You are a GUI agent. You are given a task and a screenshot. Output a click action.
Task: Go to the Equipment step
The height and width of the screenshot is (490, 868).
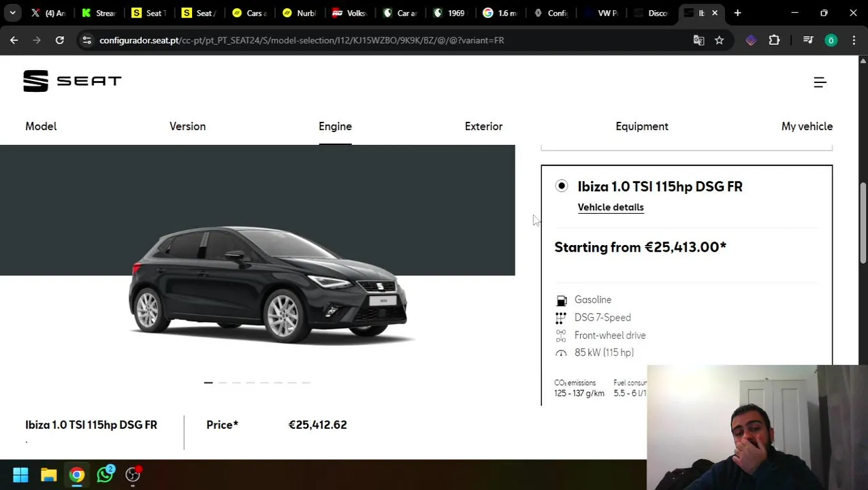642,127
